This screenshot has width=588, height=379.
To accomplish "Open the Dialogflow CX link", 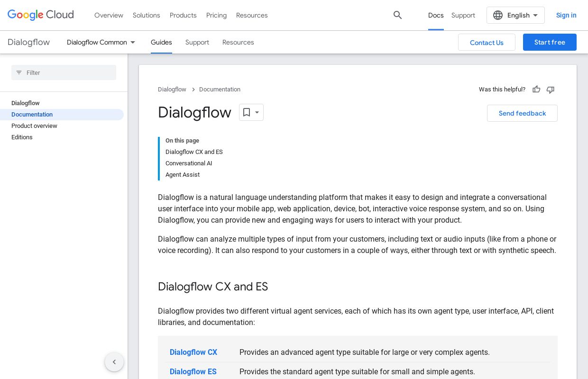I will coord(193,352).
